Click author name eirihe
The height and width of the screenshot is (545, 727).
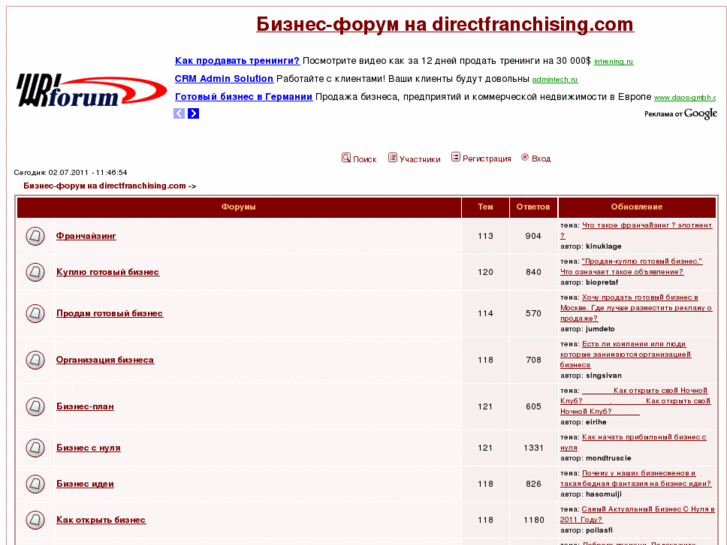[596, 423]
